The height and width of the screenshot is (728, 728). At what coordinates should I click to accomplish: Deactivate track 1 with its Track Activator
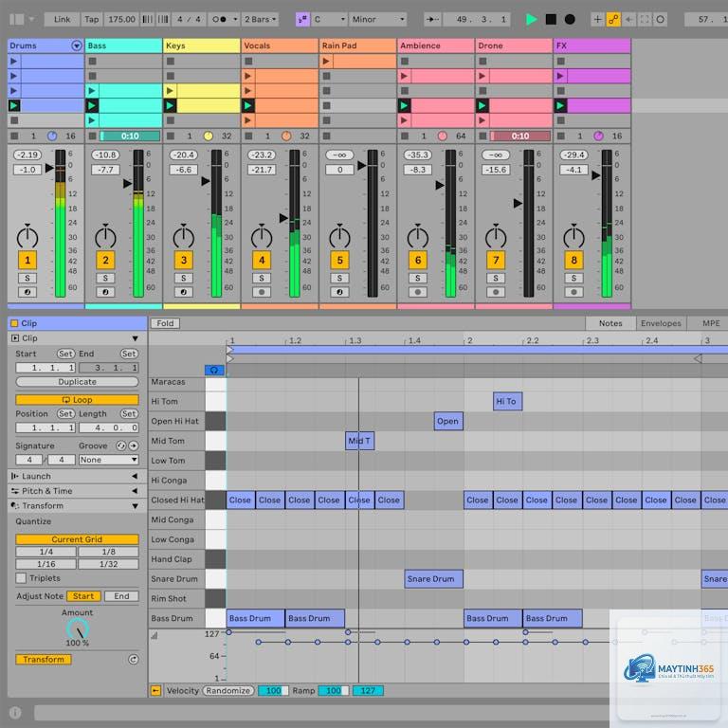(27, 260)
